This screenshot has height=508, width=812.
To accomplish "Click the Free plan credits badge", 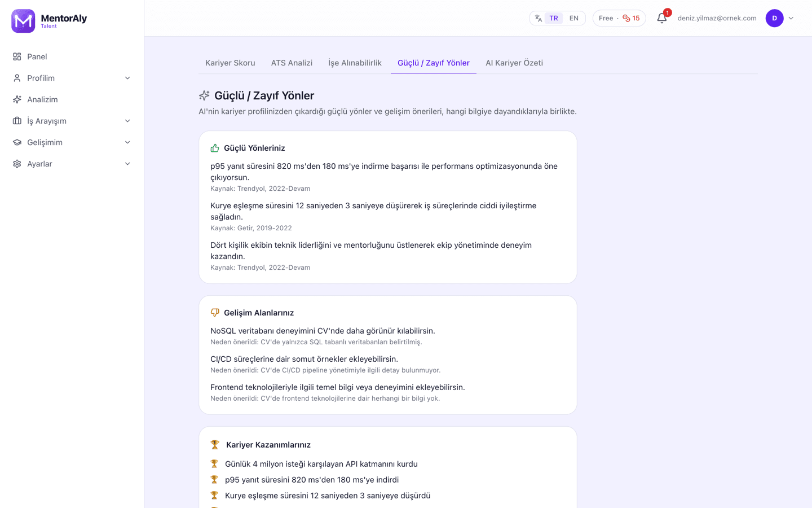I will pos(619,18).
